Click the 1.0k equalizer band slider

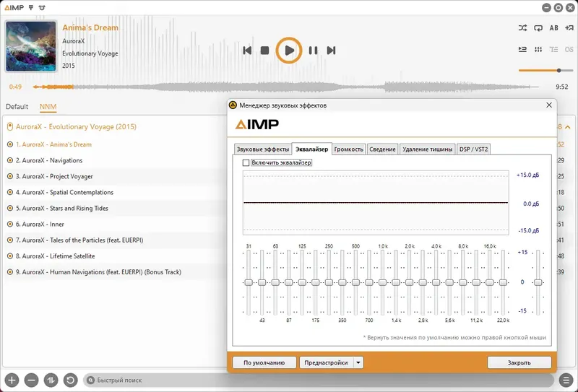pyautogui.click(x=382, y=282)
